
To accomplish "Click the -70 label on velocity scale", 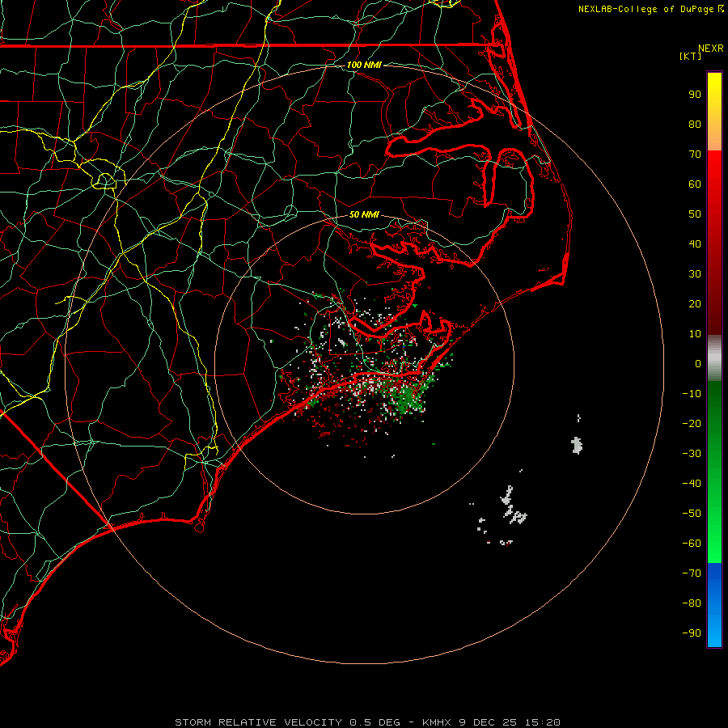I will coord(692,573).
